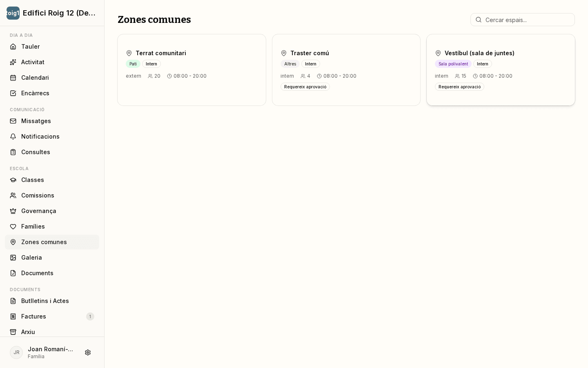This screenshot has height=368, width=588.
Task: Select the Calendari calendar icon
Action: [13, 78]
